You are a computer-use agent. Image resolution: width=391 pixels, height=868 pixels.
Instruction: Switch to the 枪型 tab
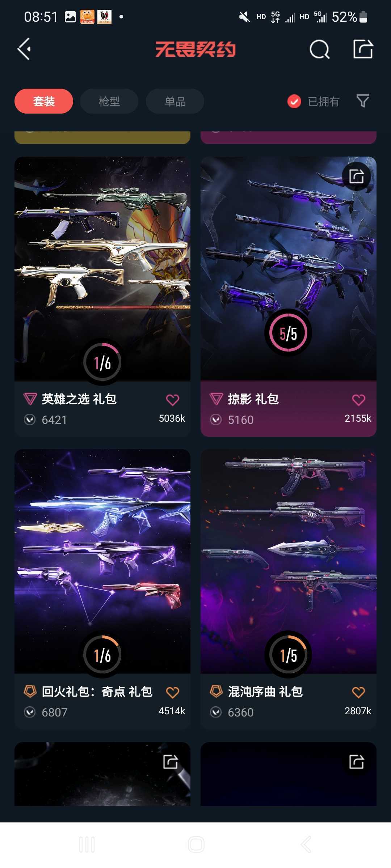[x=109, y=101]
